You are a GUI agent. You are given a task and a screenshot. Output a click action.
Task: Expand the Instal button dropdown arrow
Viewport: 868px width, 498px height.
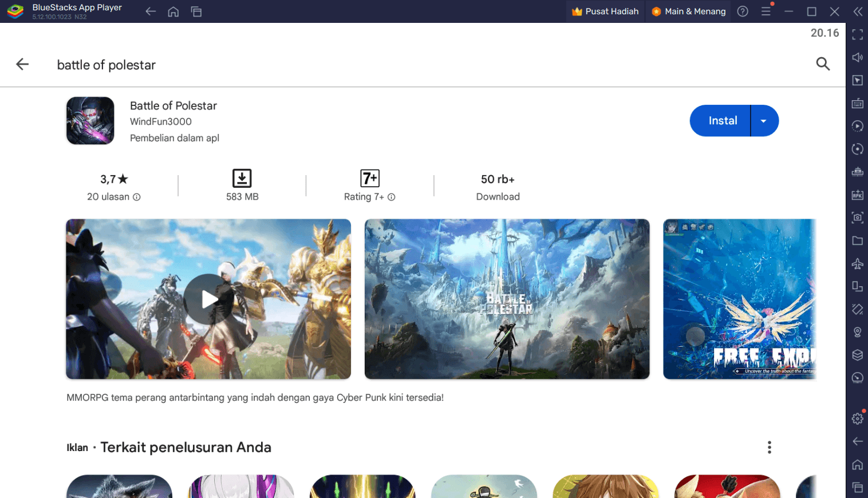pyautogui.click(x=764, y=121)
